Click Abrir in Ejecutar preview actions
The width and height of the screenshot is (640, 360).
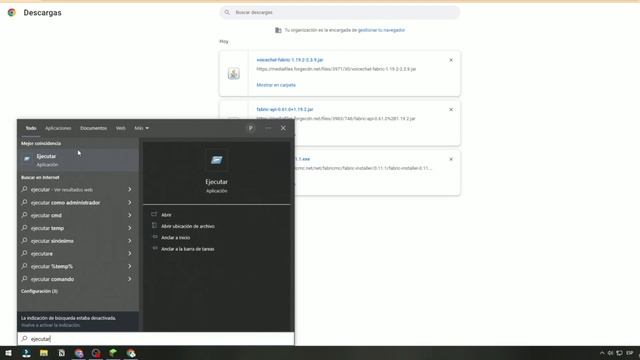[x=166, y=215]
